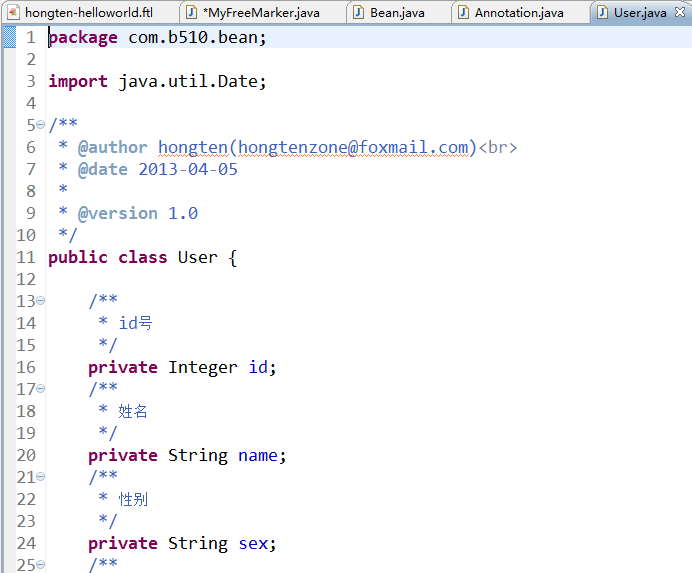The image size is (692, 573).
Task: Click the Java file icon on Annotation.java tab
Action: pyautogui.click(x=463, y=12)
